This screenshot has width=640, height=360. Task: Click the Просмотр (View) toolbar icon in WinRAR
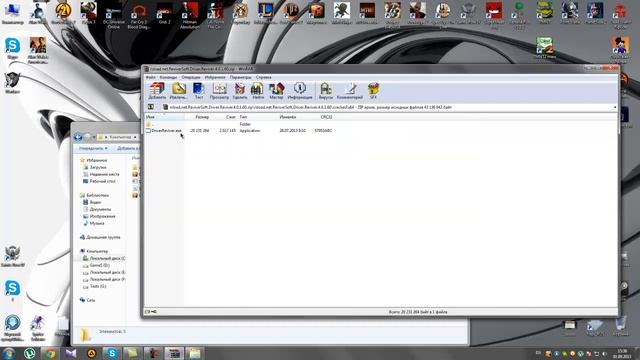[x=219, y=91]
